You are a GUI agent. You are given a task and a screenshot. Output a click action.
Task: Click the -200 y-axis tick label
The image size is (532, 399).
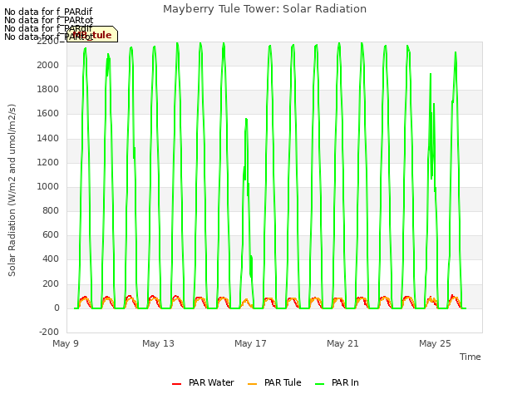pos(49,332)
